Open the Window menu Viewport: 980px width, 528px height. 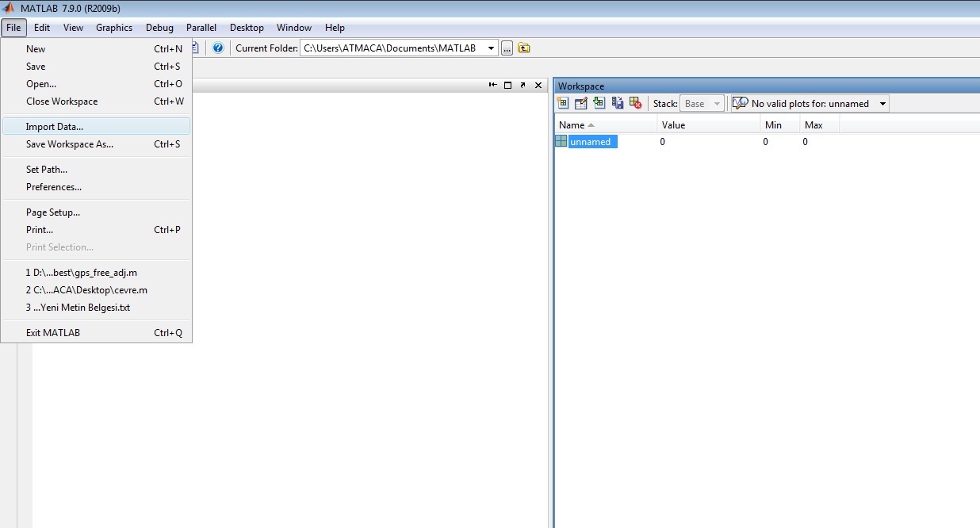pyautogui.click(x=294, y=28)
